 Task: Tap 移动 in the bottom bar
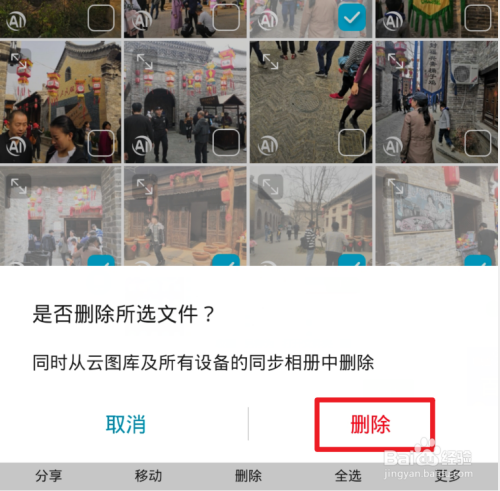148,476
